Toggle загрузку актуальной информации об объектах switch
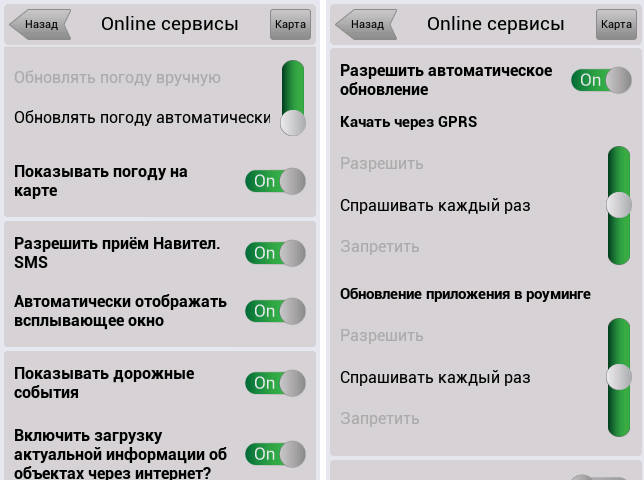 pyautogui.click(x=275, y=454)
